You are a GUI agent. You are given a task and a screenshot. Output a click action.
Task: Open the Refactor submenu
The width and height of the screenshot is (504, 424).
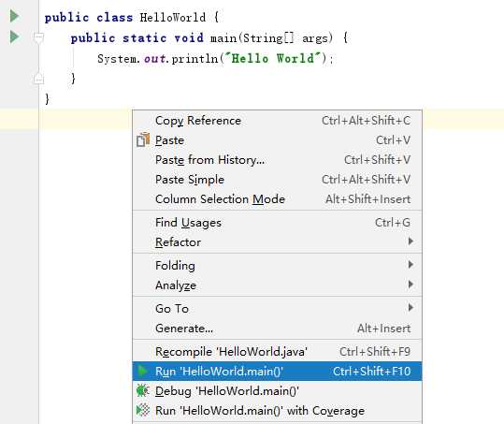(277, 242)
